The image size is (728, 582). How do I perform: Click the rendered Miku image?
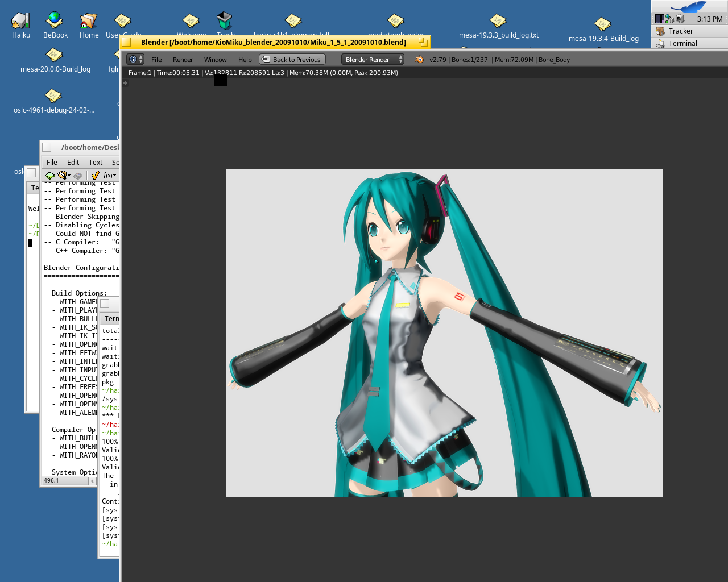444,333
